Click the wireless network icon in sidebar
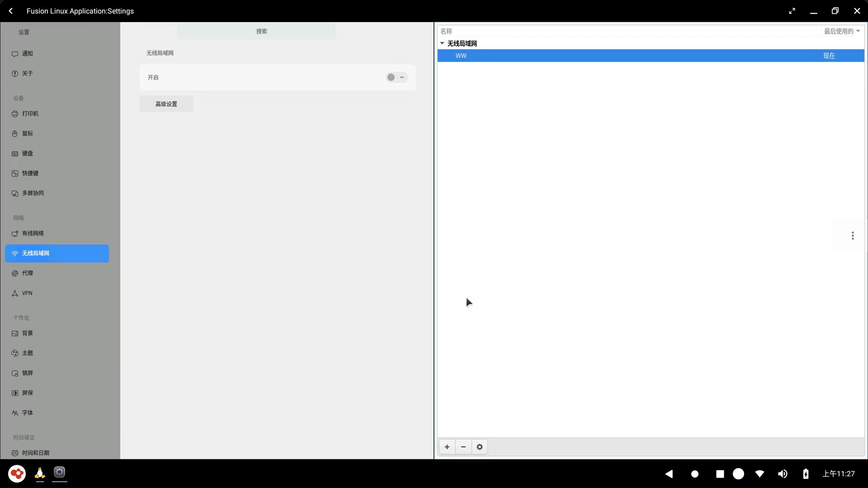The height and width of the screenshot is (488, 868). coord(15,253)
